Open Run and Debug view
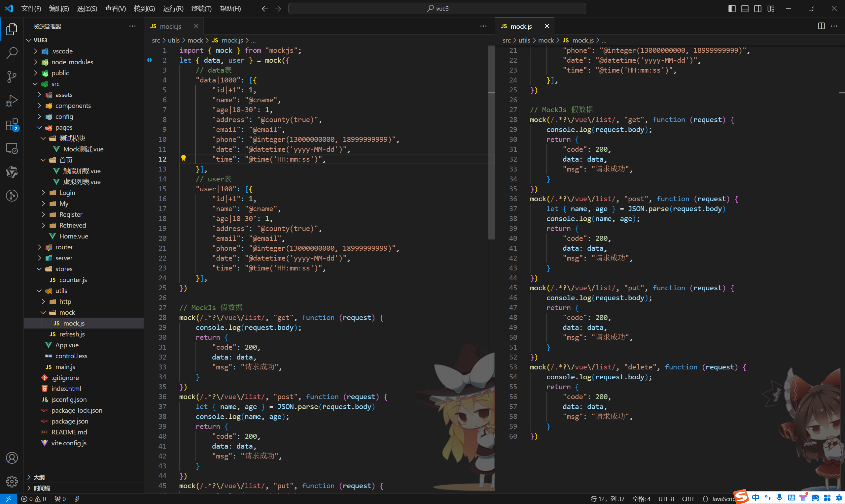The height and width of the screenshot is (504, 845). click(12, 101)
